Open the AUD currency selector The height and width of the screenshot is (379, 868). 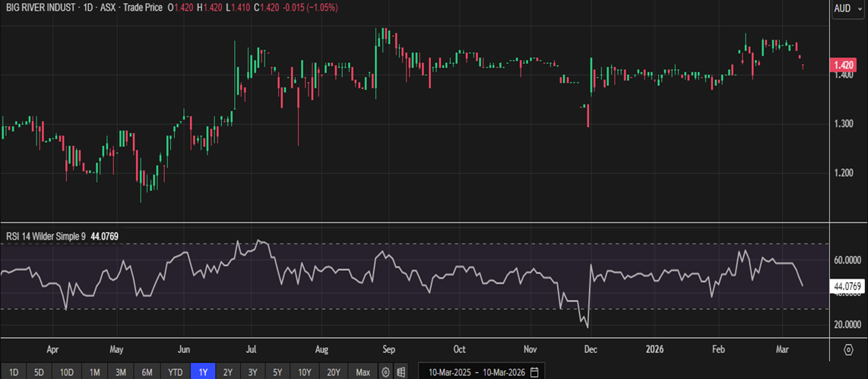click(x=849, y=9)
